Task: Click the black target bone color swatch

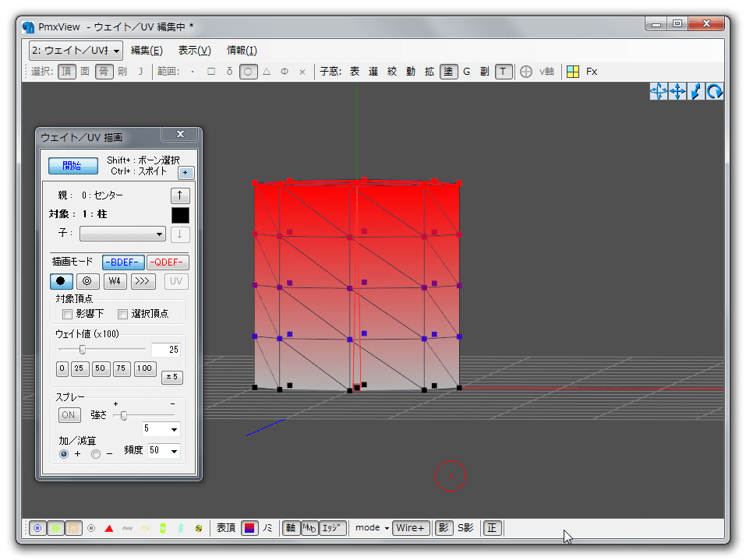Action: [180, 215]
